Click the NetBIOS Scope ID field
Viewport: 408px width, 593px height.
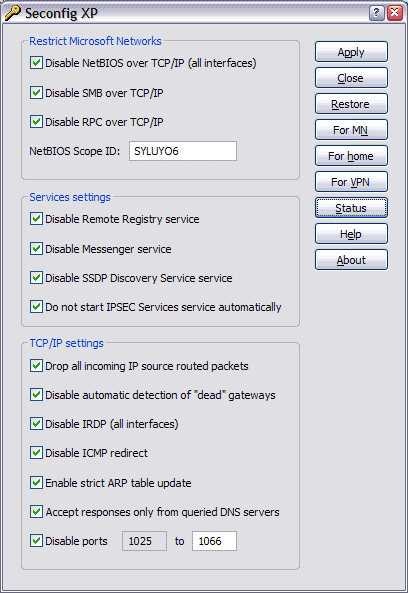click(x=183, y=151)
